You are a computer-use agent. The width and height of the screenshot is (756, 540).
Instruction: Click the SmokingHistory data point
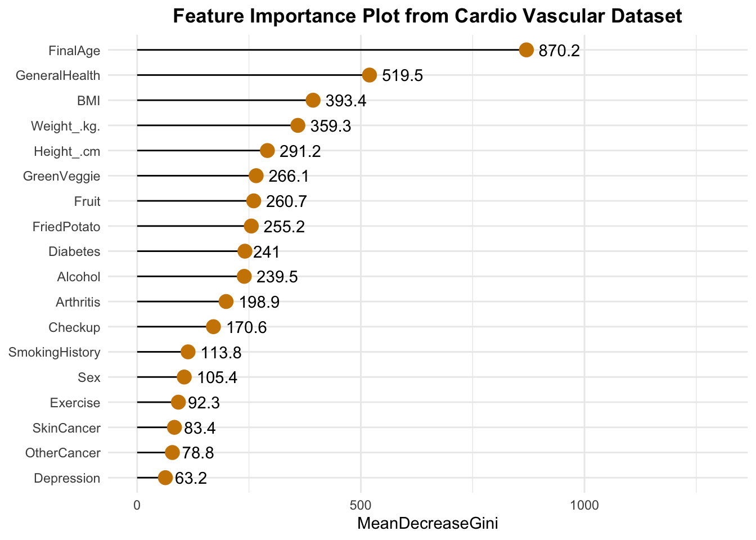coord(188,352)
